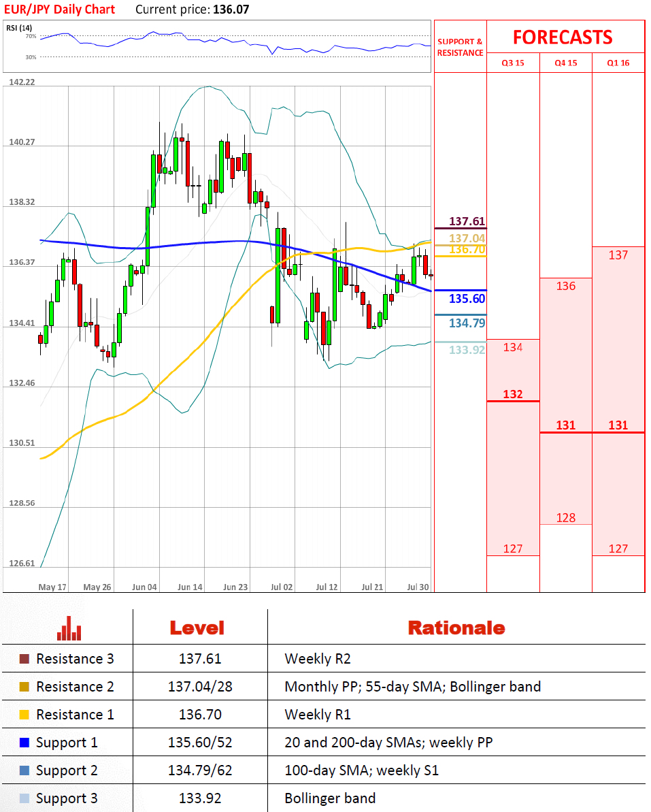Click the 135.60 support level label
This screenshot has height=812, width=651.
467,299
